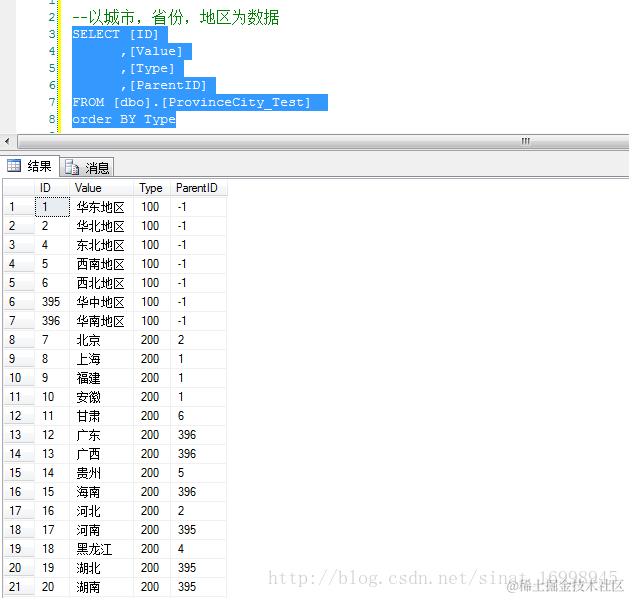Click cell 贵州 in Value column

pos(101,473)
